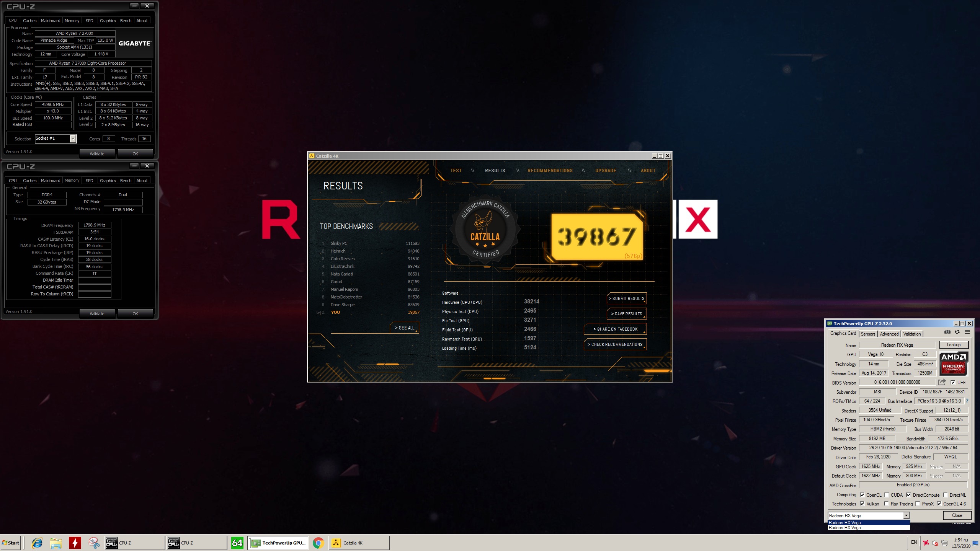Viewport: 980px width, 551px height.
Task: Click Share on Facebook in Catzilla
Action: tap(615, 329)
